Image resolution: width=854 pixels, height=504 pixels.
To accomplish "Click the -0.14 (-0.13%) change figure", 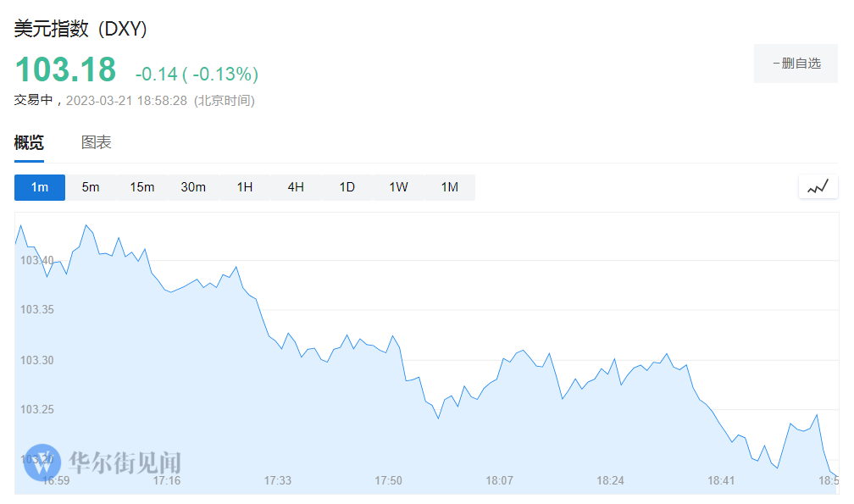I will pyautogui.click(x=197, y=74).
